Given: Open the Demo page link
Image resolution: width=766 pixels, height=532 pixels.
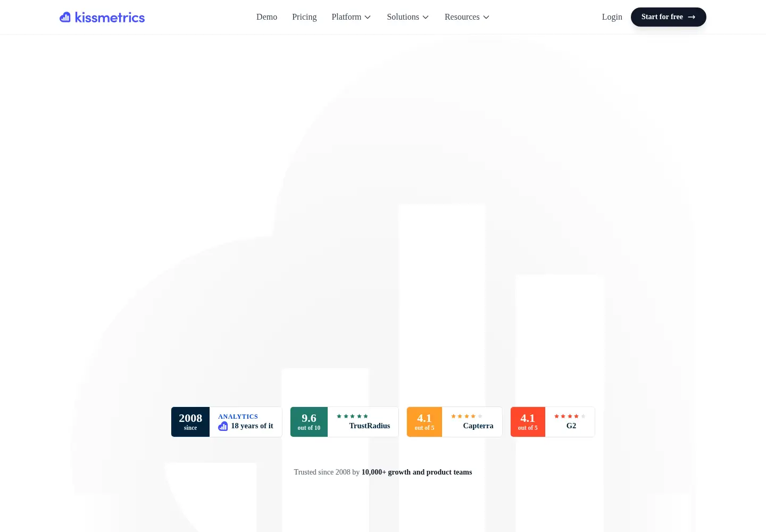Looking at the screenshot, I should point(267,17).
